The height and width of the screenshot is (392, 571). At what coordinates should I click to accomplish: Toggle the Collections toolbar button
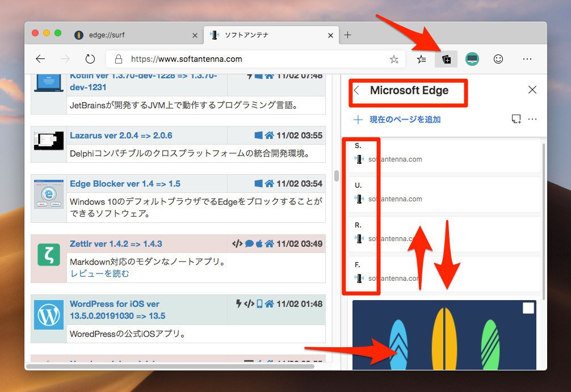[x=446, y=59]
